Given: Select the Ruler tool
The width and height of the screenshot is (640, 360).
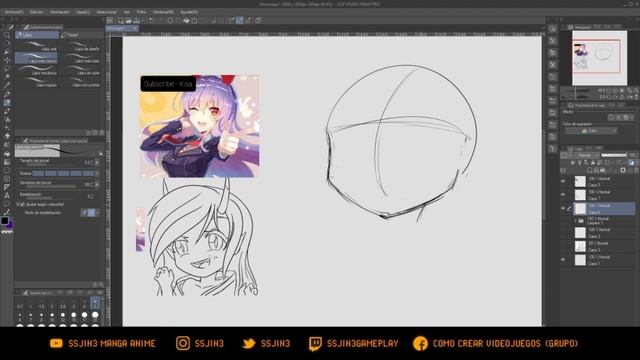Looking at the screenshot, I should click(7, 187).
